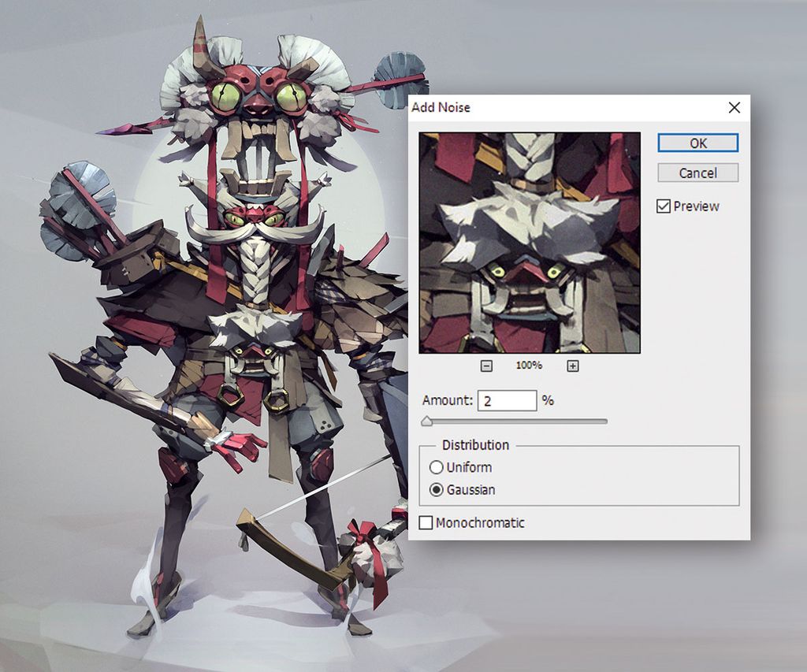Select the Amount value of 2
The image size is (807, 672).
(x=489, y=400)
